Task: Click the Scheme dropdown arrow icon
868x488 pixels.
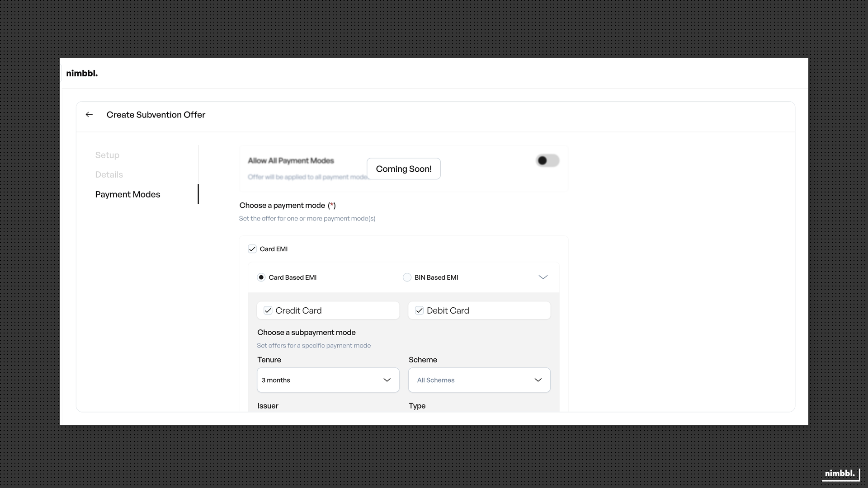Action: (x=538, y=380)
